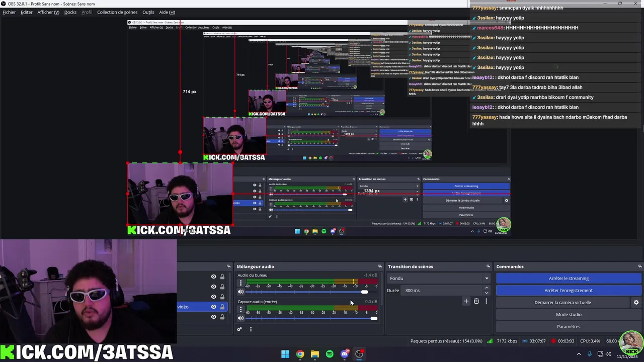Click the green network signal bars icon
This screenshot has height=362, width=644.
click(490, 341)
